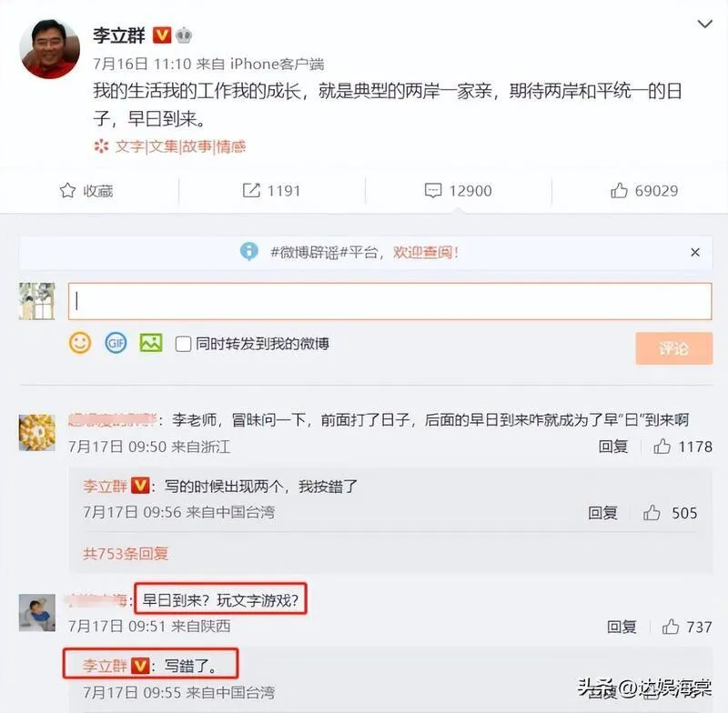This screenshot has height=713, width=728.
Task: Attach a picture with the image icon
Action: click(151, 343)
